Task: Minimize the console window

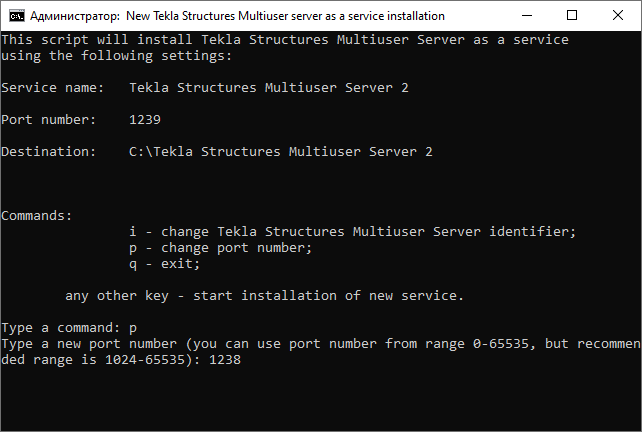Action: click(527, 16)
